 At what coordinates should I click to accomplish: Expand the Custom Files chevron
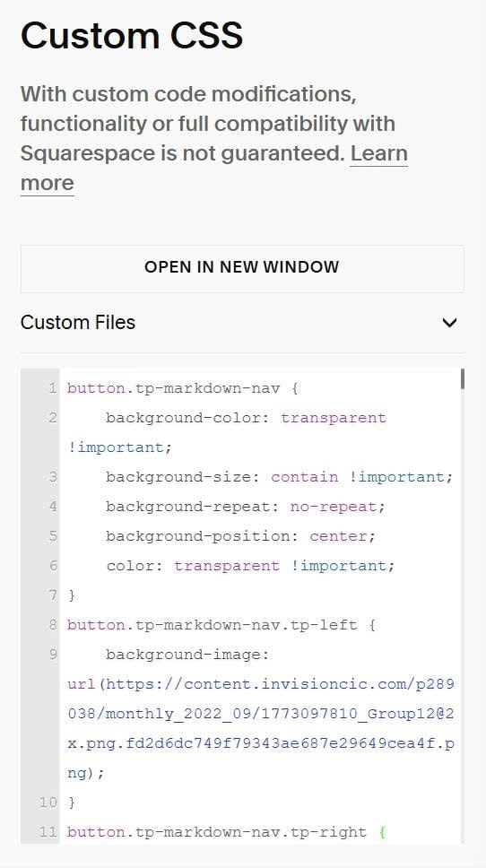coord(449,323)
